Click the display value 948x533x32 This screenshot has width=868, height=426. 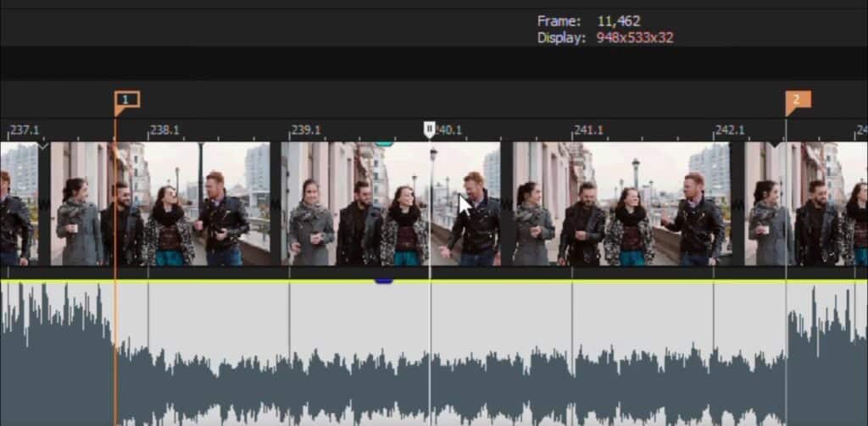635,38
